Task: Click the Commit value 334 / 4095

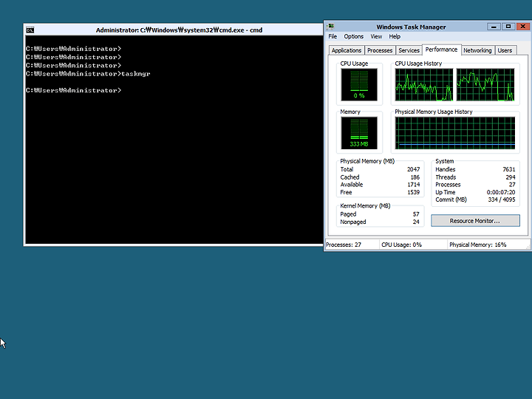Action: click(502, 199)
